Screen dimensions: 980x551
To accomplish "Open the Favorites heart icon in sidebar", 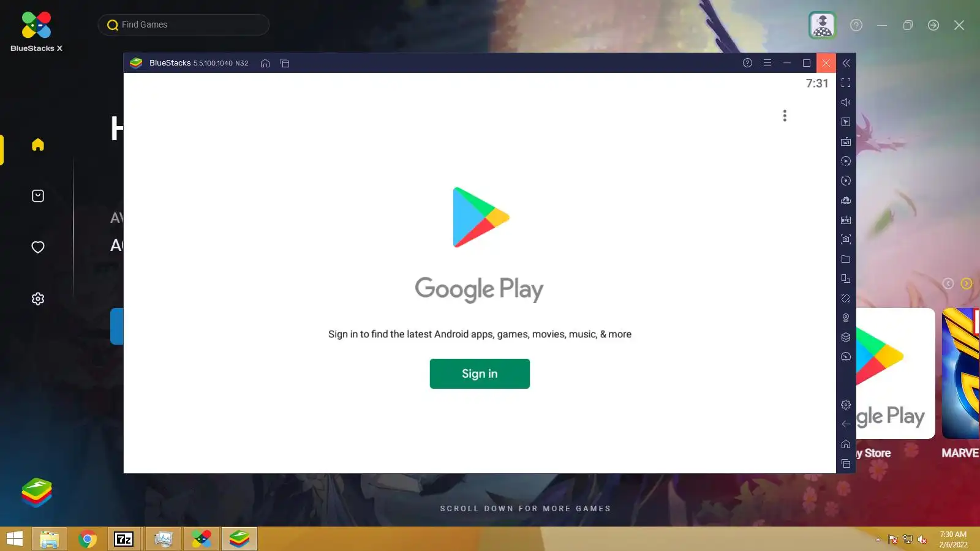I will [x=38, y=247].
